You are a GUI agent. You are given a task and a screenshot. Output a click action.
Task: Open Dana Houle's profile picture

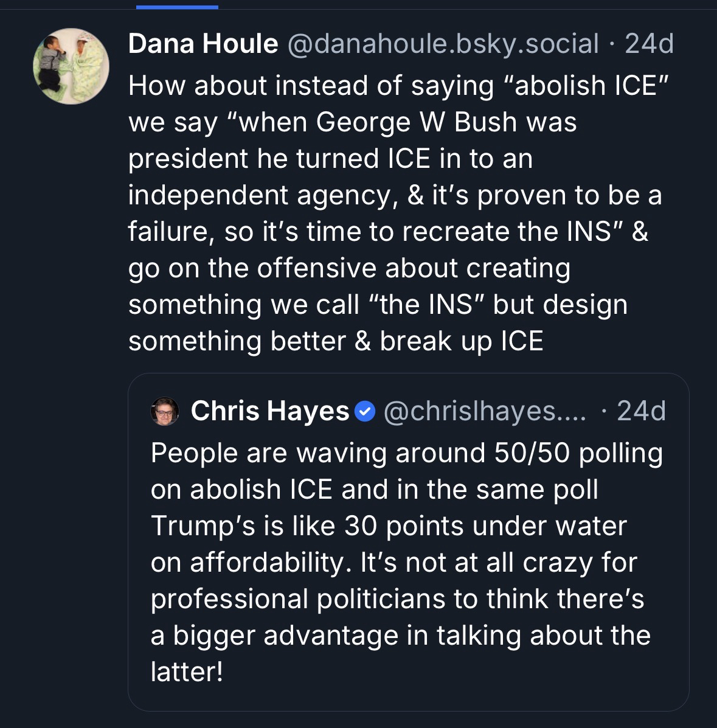[x=71, y=66]
